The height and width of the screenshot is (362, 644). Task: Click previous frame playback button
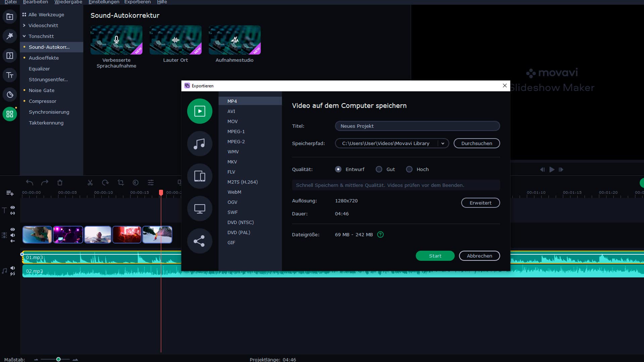click(542, 170)
